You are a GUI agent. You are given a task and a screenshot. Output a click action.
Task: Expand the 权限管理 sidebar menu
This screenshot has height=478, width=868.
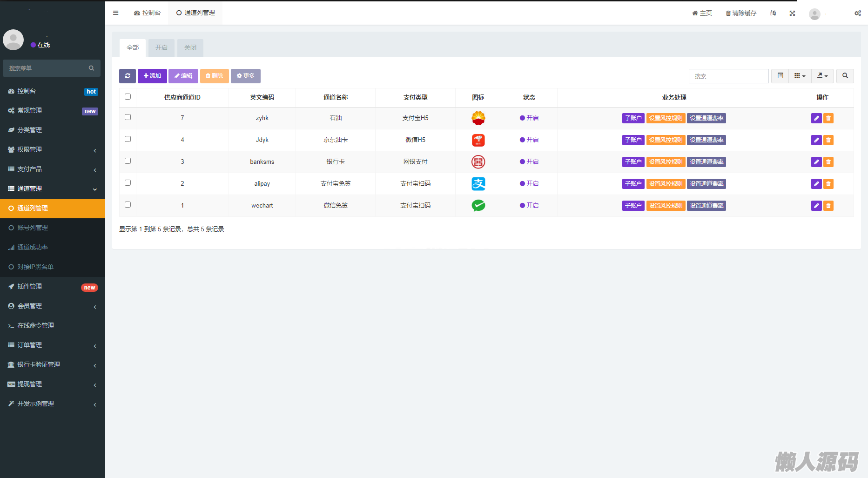click(x=53, y=149)
